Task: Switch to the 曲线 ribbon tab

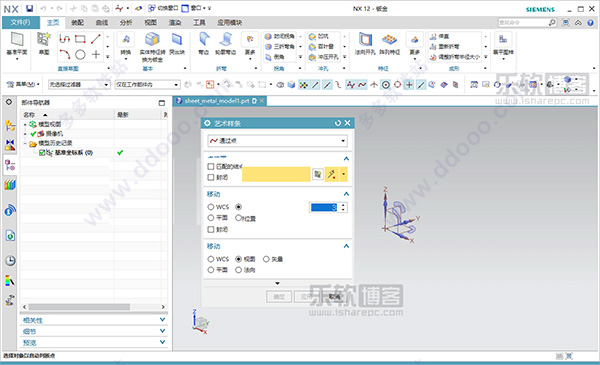Action: coord(102,23)
